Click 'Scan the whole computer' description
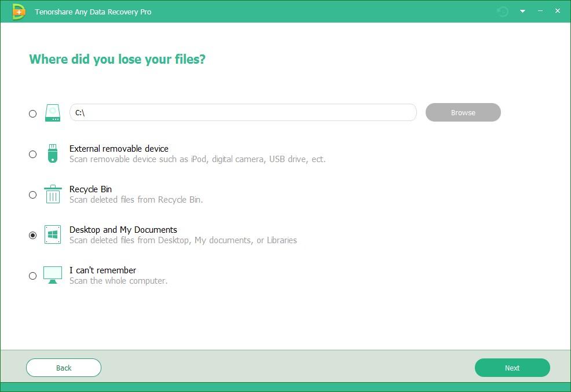This screenshot has width=571, height=392. 118,281
